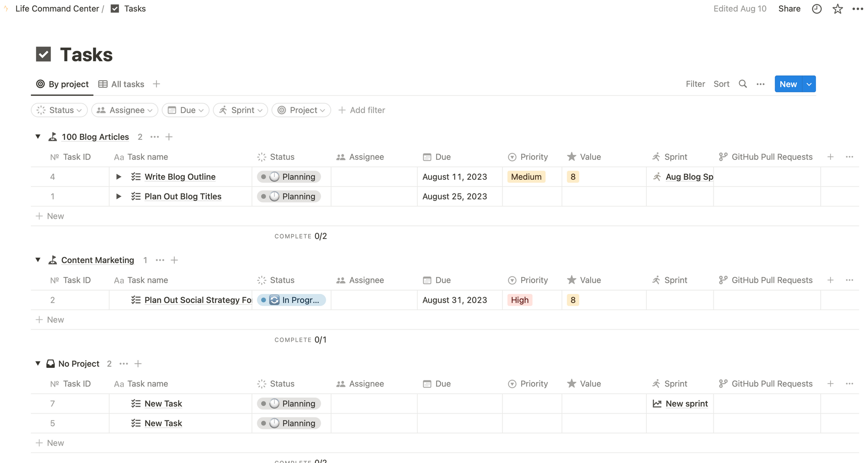
Task: Open the group options ellipsis for Content Marketing
Action: click(x=160, y=260)
